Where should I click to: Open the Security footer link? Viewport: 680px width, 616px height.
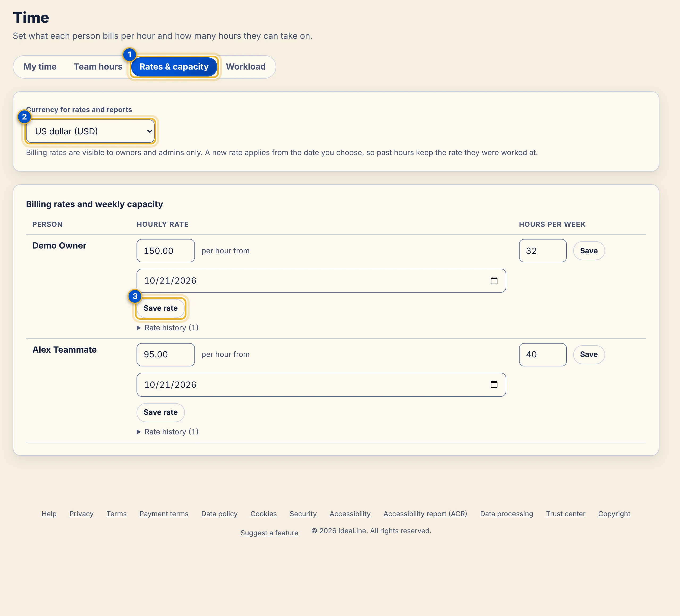(303, 514)
